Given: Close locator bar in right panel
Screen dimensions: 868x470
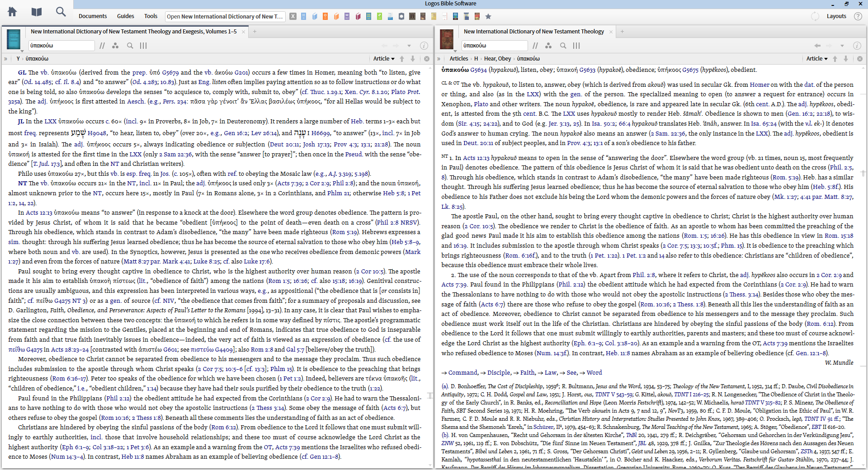Looking at the screenshot, I should (x=860, y=59).
